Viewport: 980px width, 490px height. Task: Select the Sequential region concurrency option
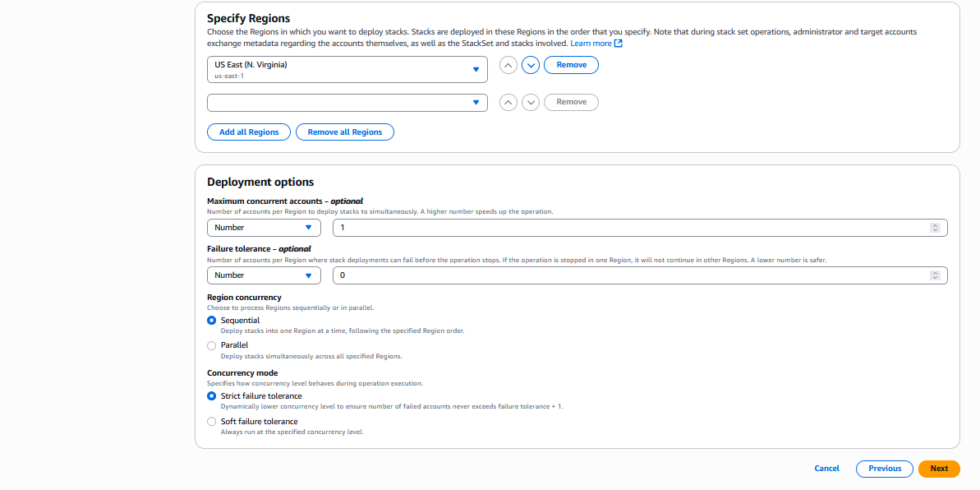211,320
